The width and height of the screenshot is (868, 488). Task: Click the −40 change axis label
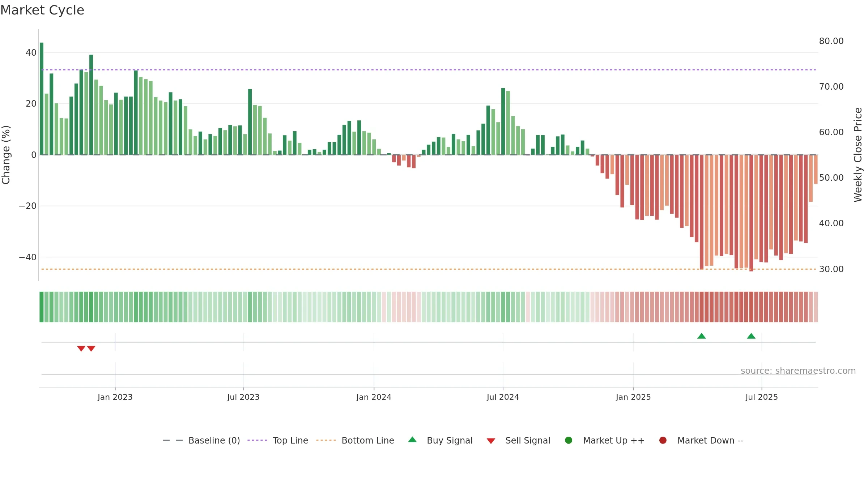click(27, 257)
